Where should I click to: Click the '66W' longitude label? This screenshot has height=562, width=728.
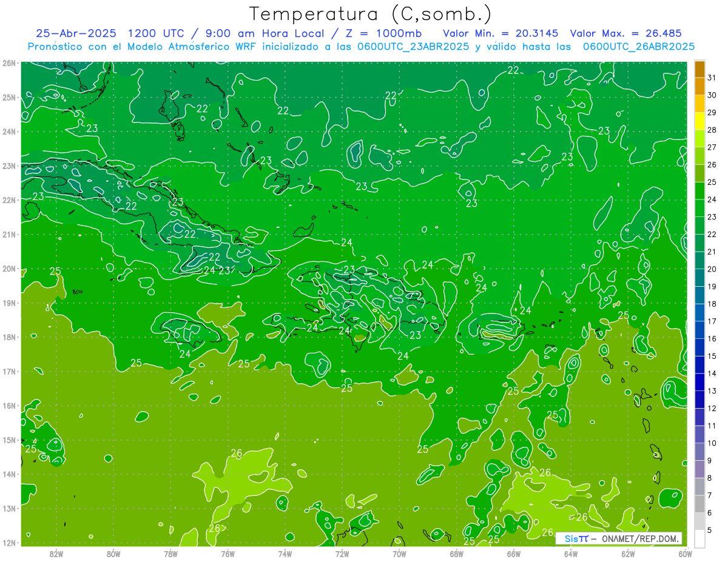(513, 554)
